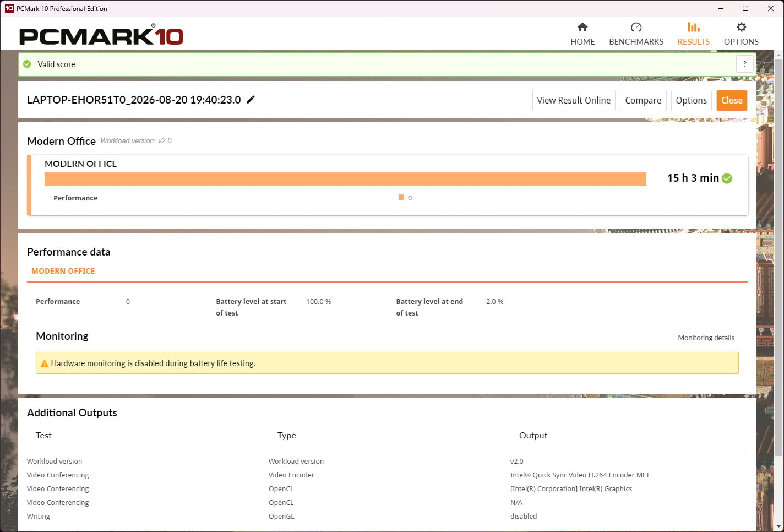The image size is (784, 532).
Task: Click the v2.0 output value
Action: [x=517, y=461]
